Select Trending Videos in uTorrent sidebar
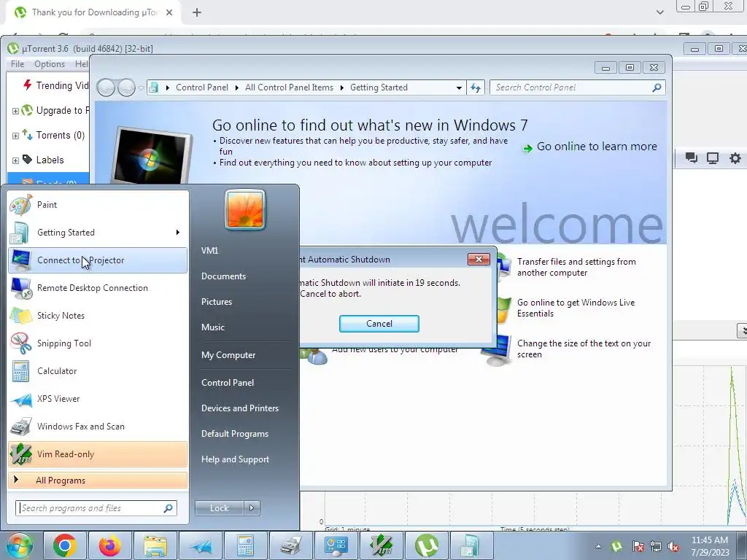The image size is (747, 560). coord(55,86)
